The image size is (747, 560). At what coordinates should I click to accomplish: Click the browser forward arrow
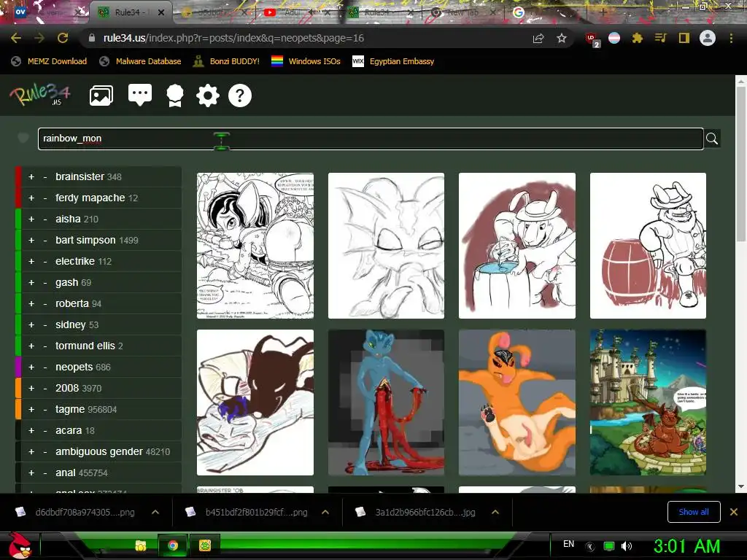pos(39,38)
